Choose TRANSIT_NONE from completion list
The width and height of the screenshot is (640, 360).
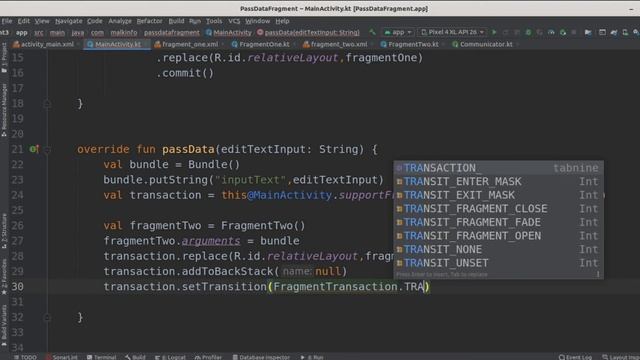tap(498, 249)
